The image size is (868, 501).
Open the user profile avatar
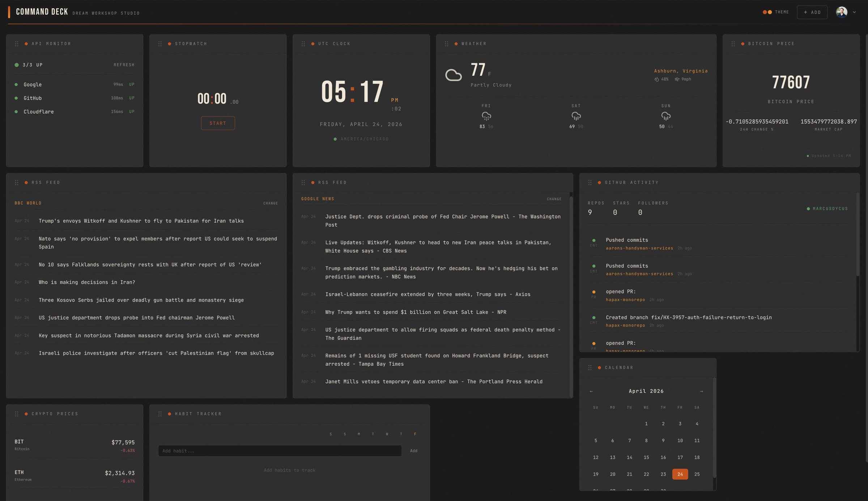click(x=843, y=12)
